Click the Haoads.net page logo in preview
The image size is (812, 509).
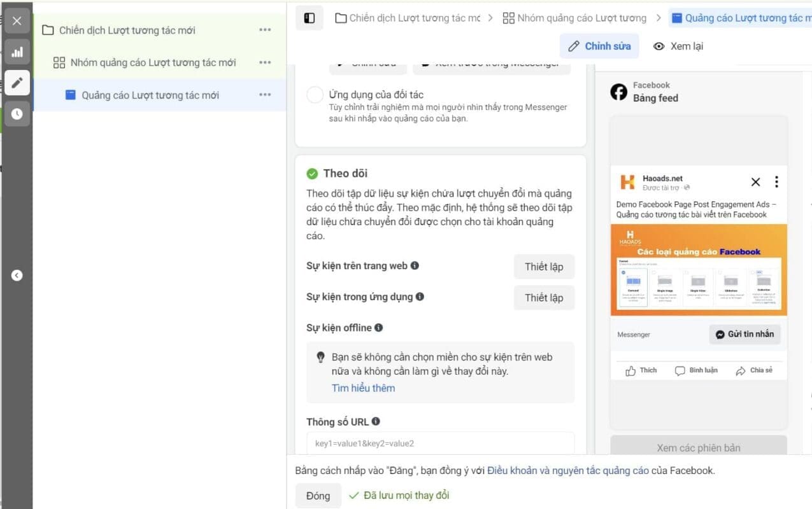tap(627, 183)
